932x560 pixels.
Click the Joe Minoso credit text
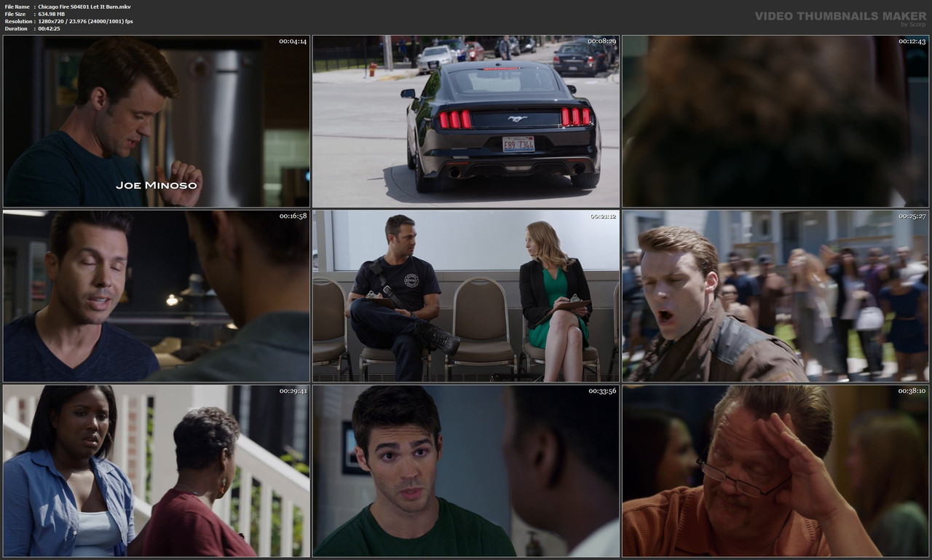coord(157,185)
